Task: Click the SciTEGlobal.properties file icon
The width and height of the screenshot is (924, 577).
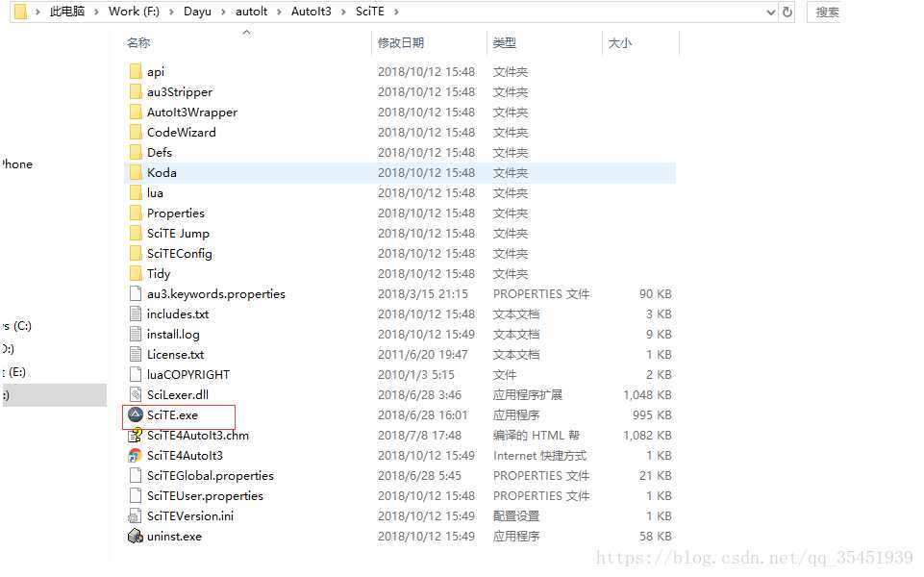Action: pyautogui.click(x=136, y=475)
